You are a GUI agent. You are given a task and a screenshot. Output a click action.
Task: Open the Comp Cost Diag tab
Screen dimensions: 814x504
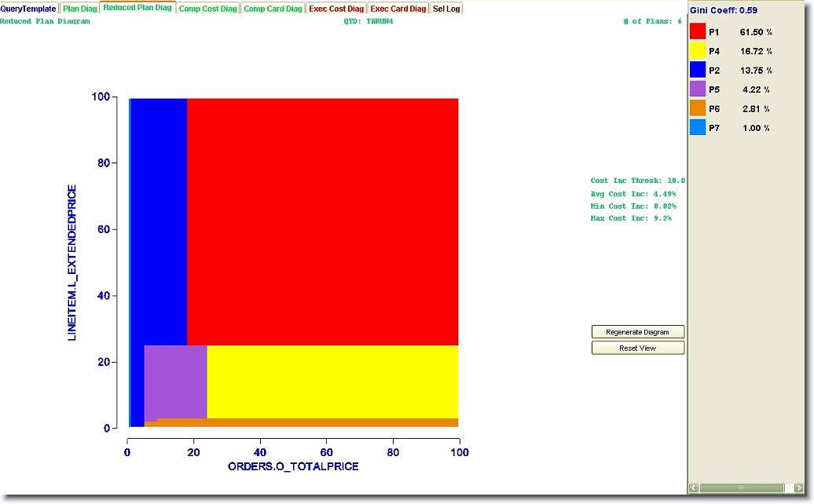[x=207, y=9]
